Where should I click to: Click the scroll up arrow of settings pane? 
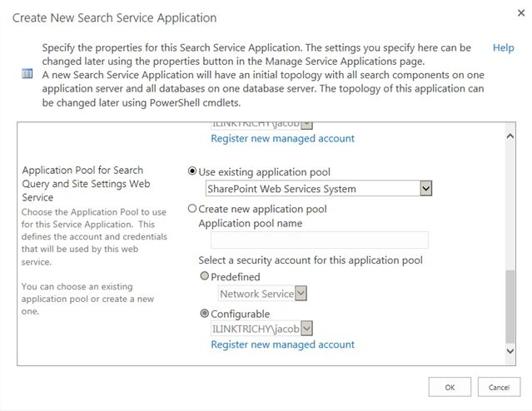(x=510, y=136)
